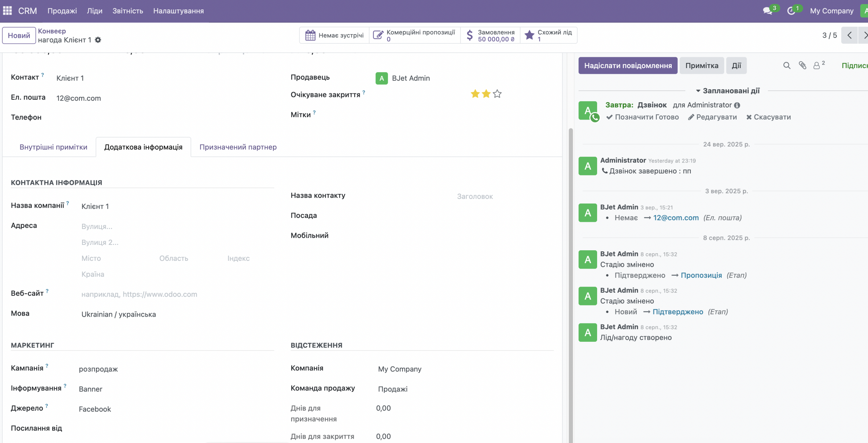
Task: Go to previous record arrow
Action: (849, 35)
